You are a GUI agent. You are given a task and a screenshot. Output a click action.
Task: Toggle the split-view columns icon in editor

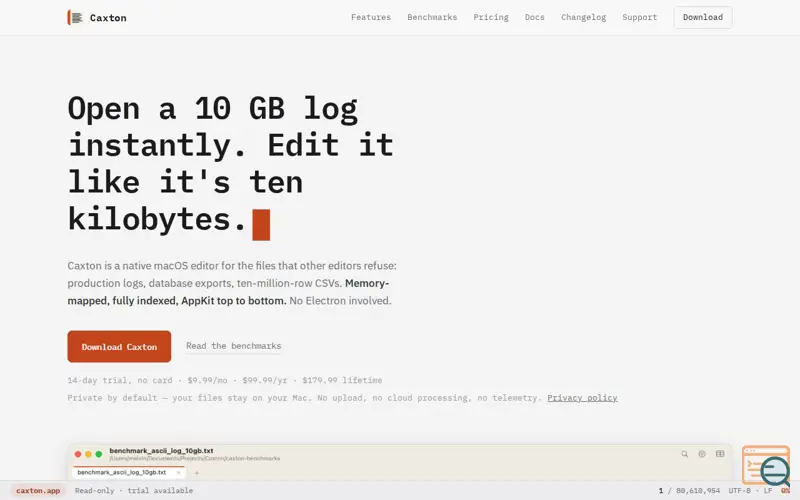(x=720, y=454)
